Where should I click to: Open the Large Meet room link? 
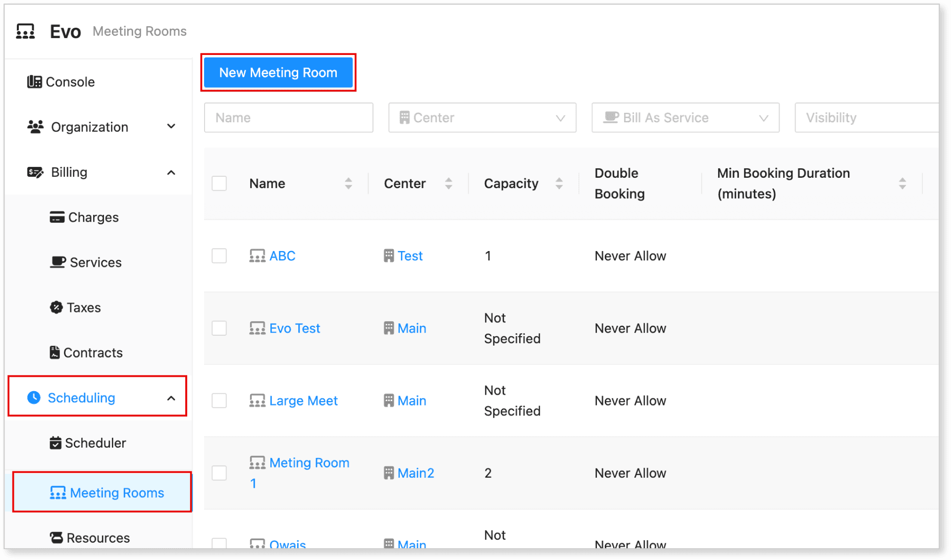click(x=303, y=401)
